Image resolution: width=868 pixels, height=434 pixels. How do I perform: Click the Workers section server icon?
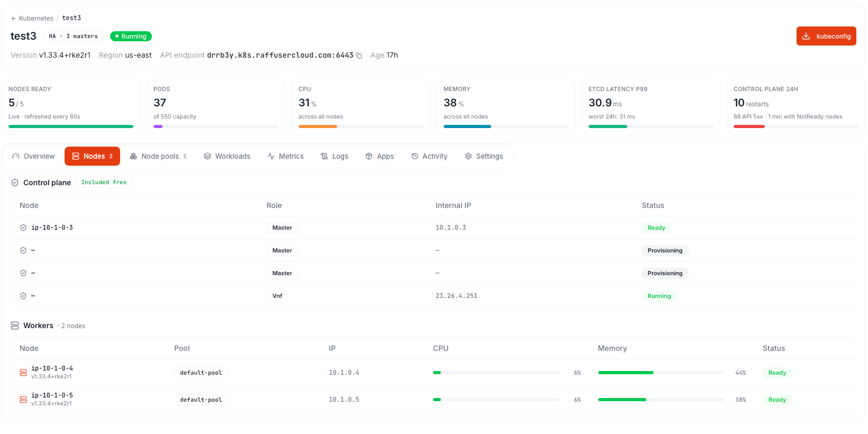pos(15,325)
